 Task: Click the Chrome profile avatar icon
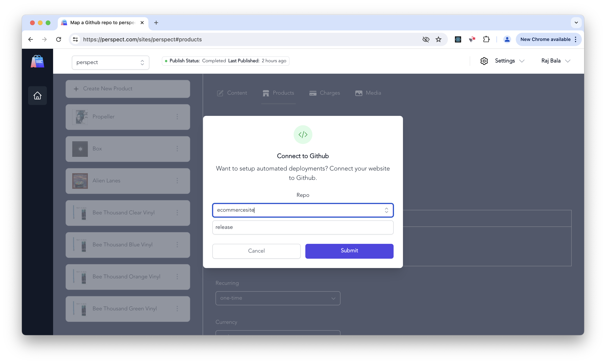tap(507, 39)
